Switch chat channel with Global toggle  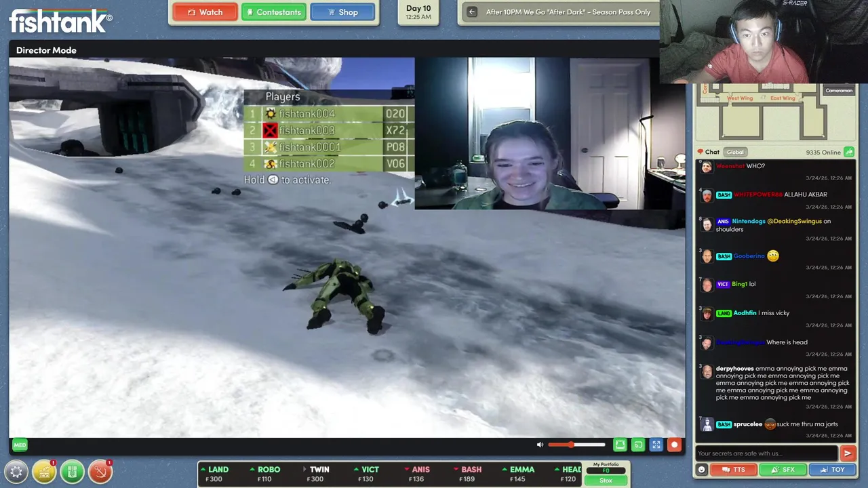[735, 152]
